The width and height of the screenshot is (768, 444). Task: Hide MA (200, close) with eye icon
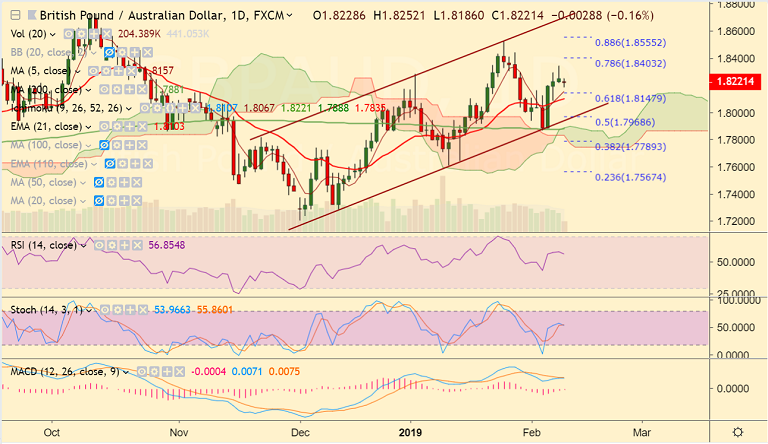tap(104, 90)
